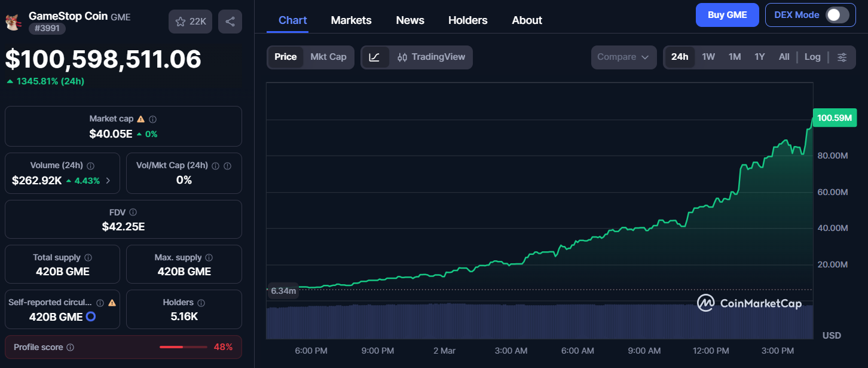Click the 80.00M y-axis label
868x368 pixels.
click(x=833, y=156)
